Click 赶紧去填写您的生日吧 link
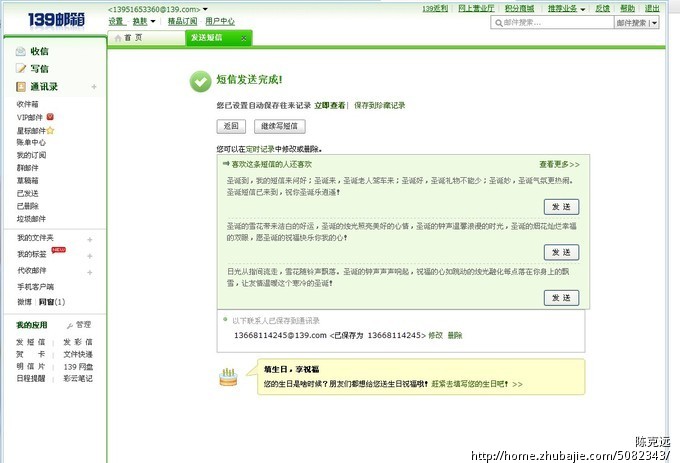680x463 pixels. (477, 384)
